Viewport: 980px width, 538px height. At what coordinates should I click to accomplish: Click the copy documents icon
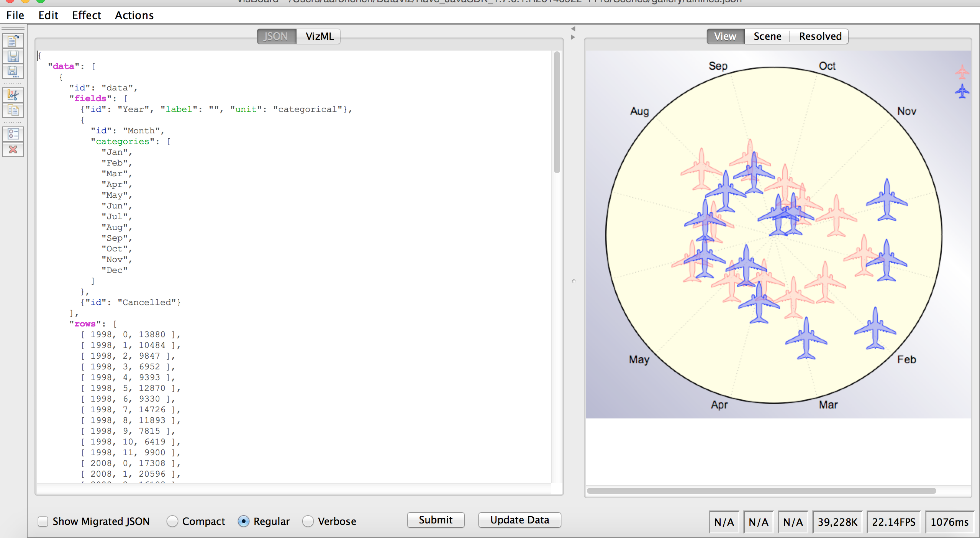click(x=13, y=111)
